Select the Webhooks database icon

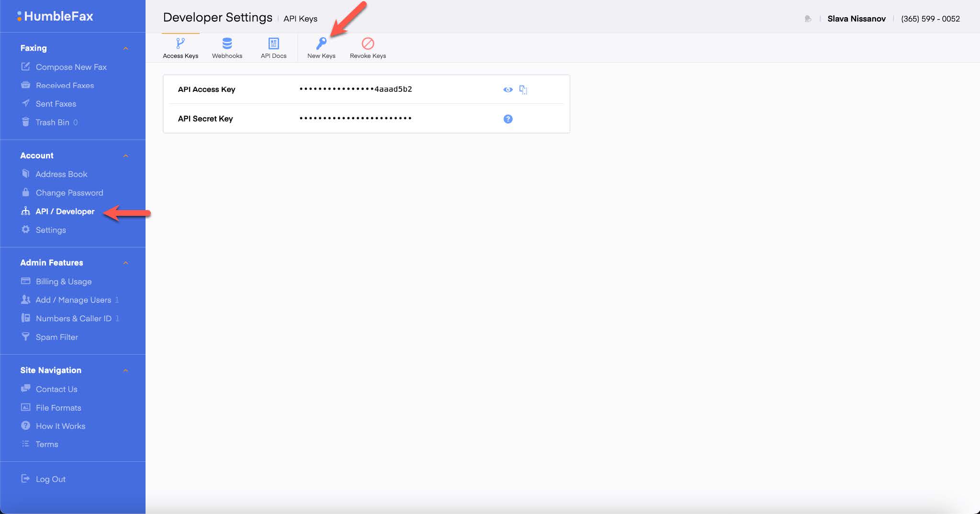click(x=227, y=44)
